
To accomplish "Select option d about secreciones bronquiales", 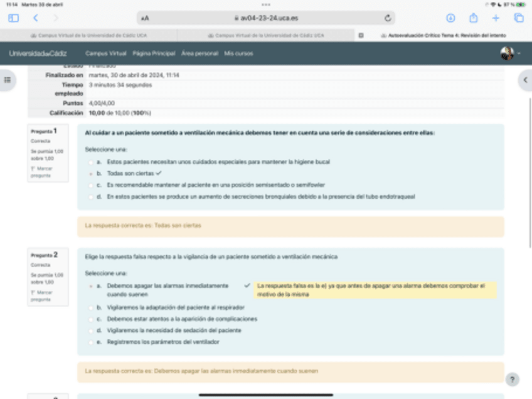I will pos(90,197).
